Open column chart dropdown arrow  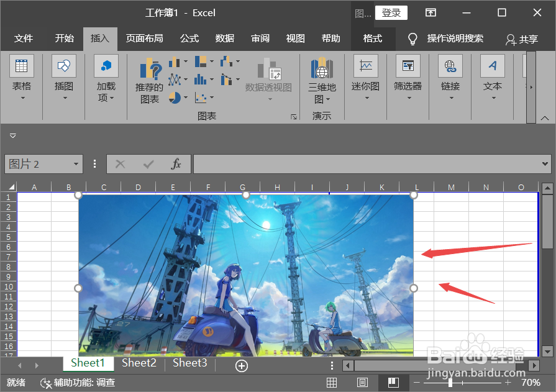point(186,62)
